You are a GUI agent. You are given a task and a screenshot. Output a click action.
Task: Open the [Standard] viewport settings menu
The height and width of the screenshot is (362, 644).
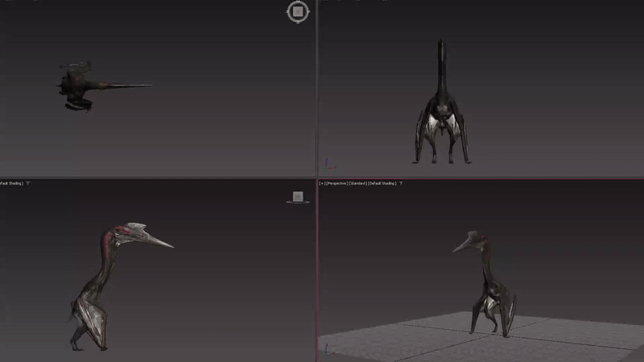click(x=358, y=183)
